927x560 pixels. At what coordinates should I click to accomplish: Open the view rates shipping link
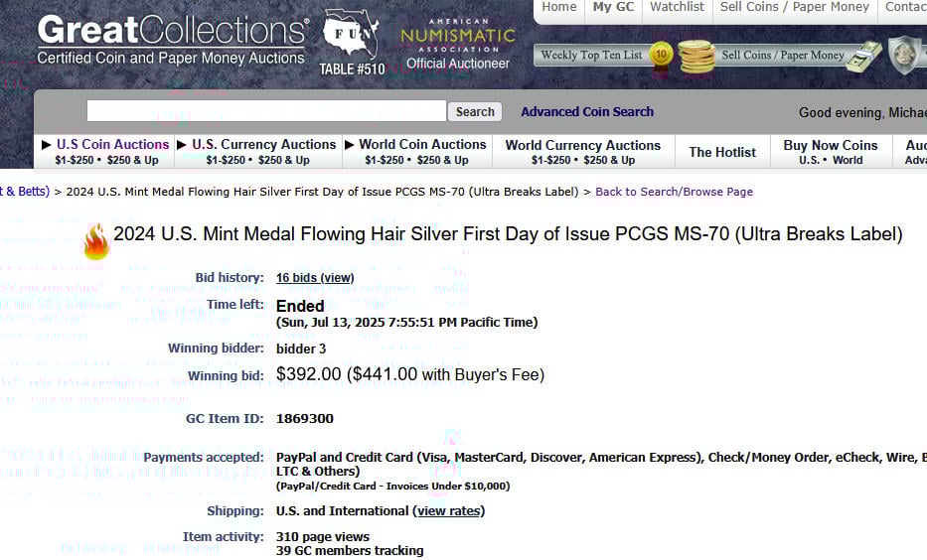(449, 511)
